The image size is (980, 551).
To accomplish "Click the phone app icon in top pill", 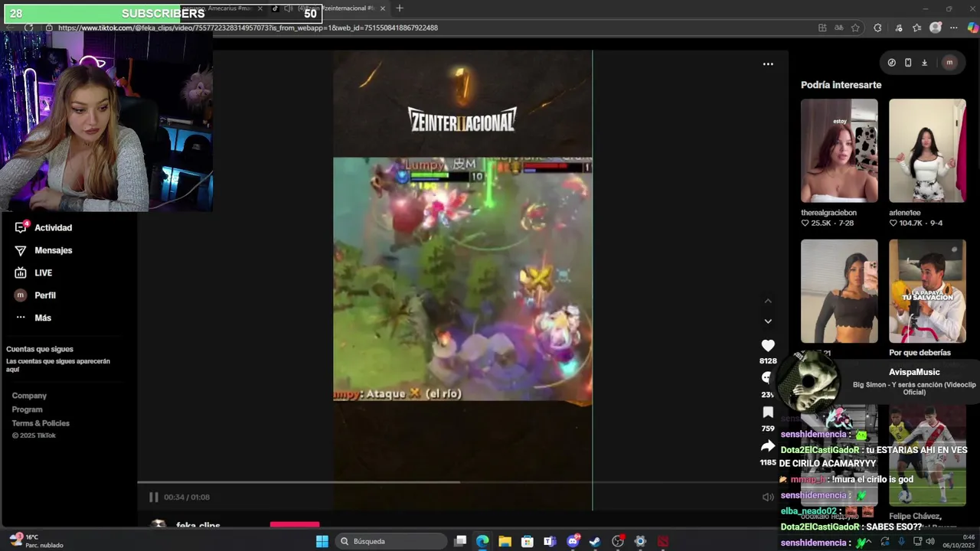I will (908, 63).
